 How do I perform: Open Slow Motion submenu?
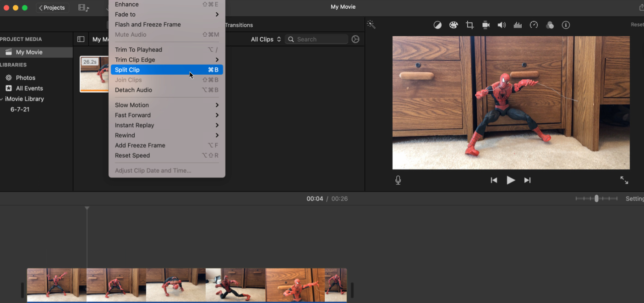(167, 105)
